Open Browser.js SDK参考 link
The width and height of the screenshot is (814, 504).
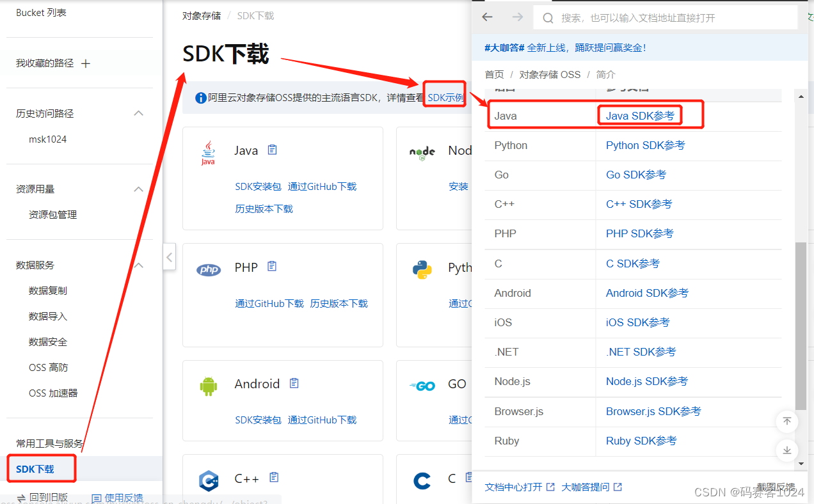click(x=653, y=411)
